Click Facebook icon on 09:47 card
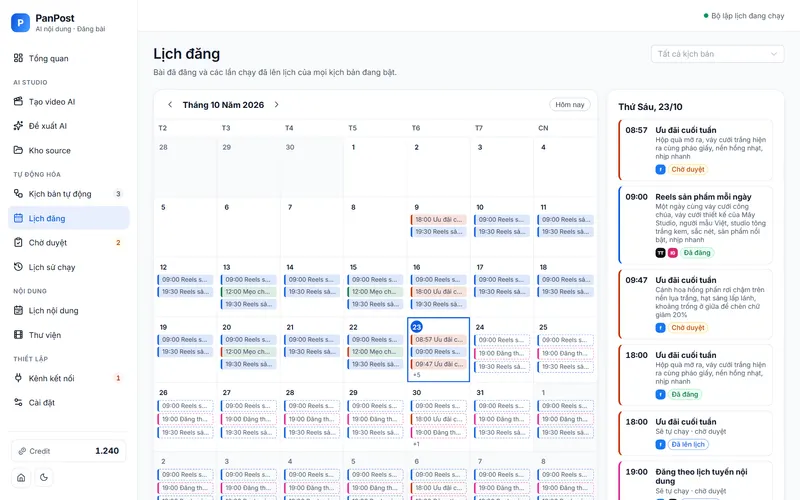800x500 pixels. tap(660, 328)
